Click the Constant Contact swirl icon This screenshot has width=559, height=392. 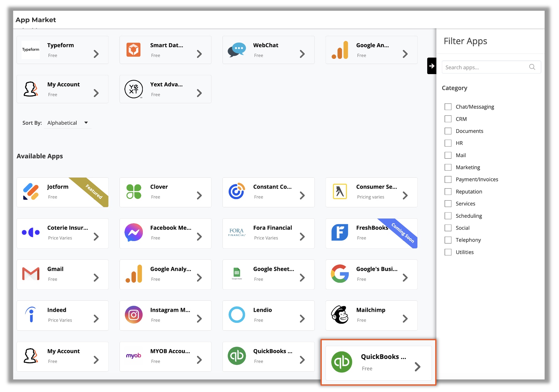(237, 191)
